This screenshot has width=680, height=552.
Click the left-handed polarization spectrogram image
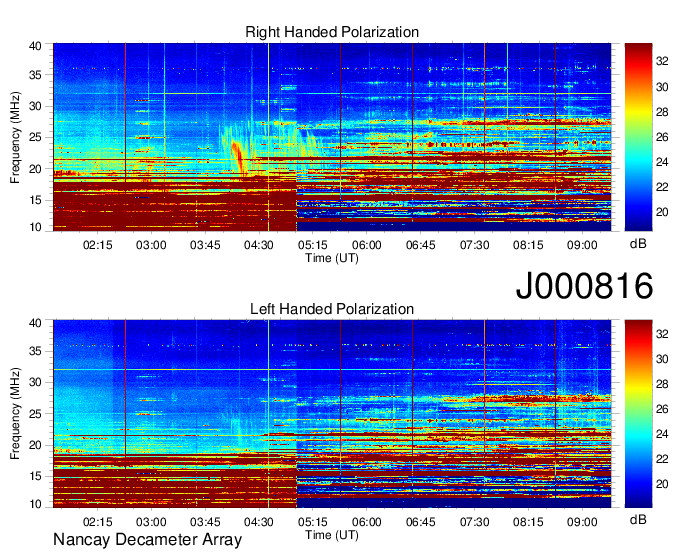(332, 414)
